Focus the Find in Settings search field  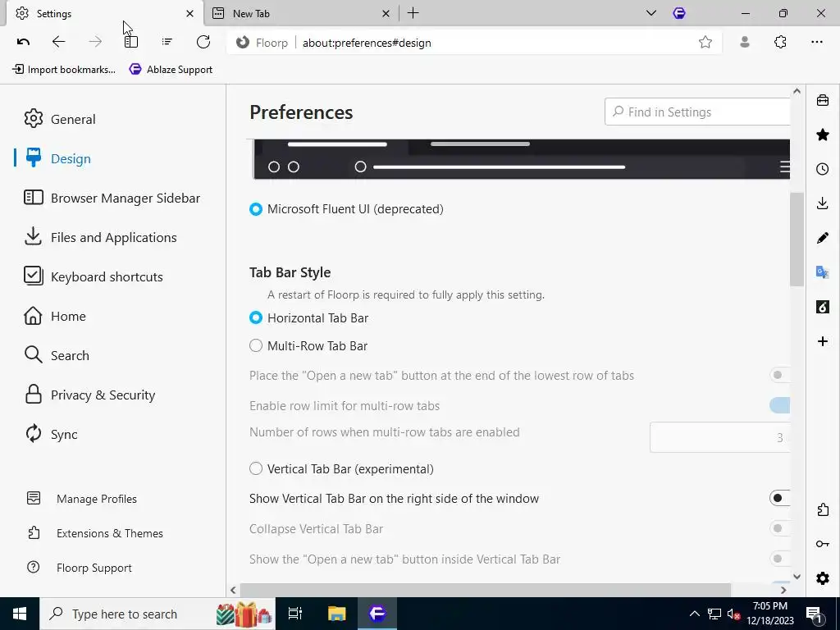point(697,112)
